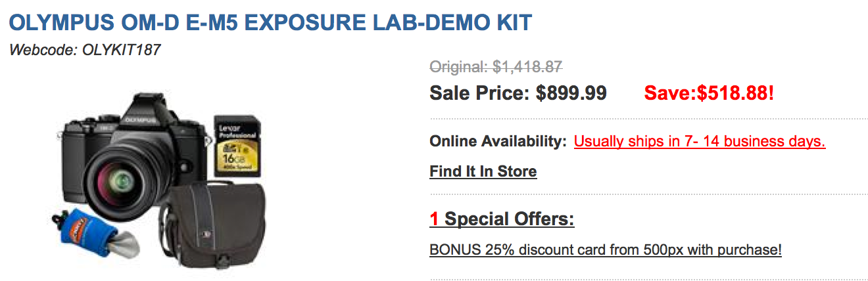Open the BONUS 25% discount card offer

point(606,250)
